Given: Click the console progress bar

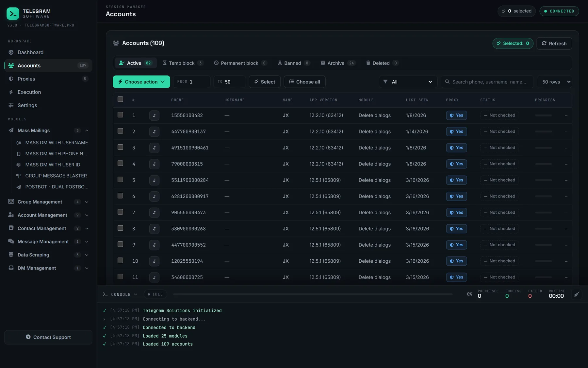Looking at the screenshot, I should point(313,294).
